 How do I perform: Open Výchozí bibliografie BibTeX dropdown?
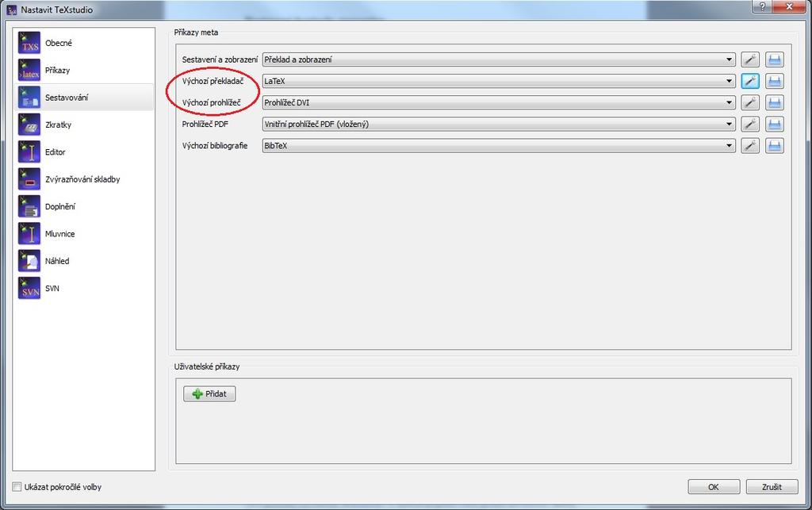tap(499, 145)
